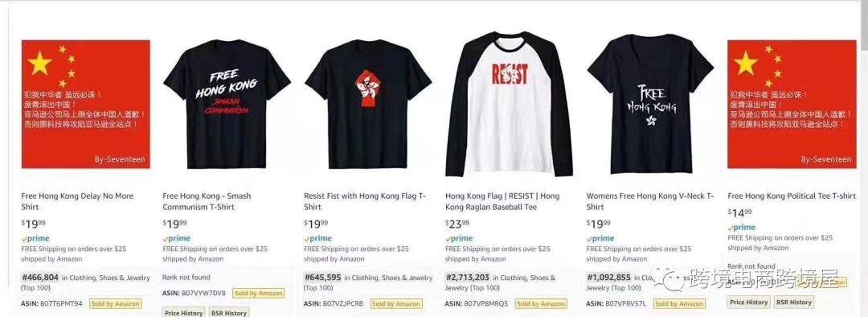Open Womens Free Hong Kong V-Neck title

650,201
